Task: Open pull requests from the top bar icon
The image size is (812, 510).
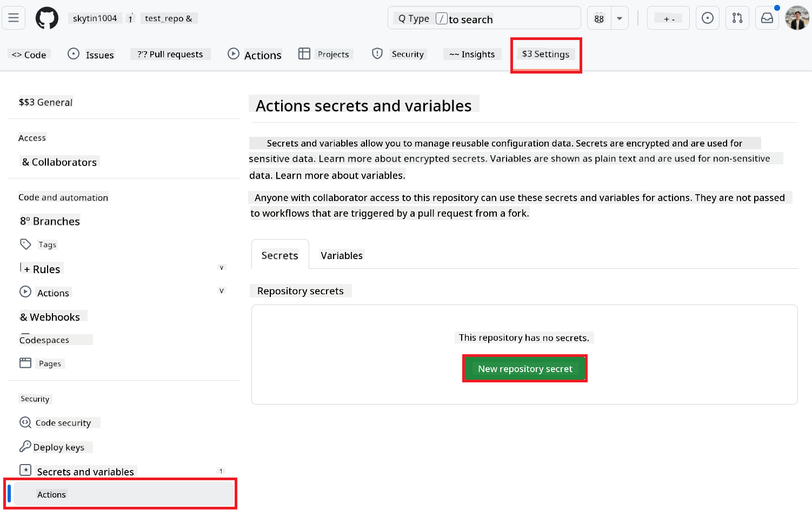Action: pyautogui.click(x=737, y=17)
